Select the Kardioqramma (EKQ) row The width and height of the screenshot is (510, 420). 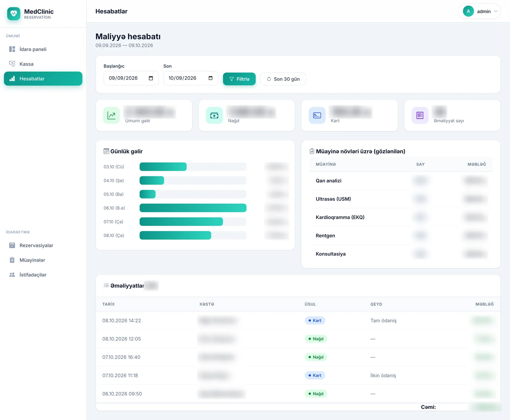point(401,217)
